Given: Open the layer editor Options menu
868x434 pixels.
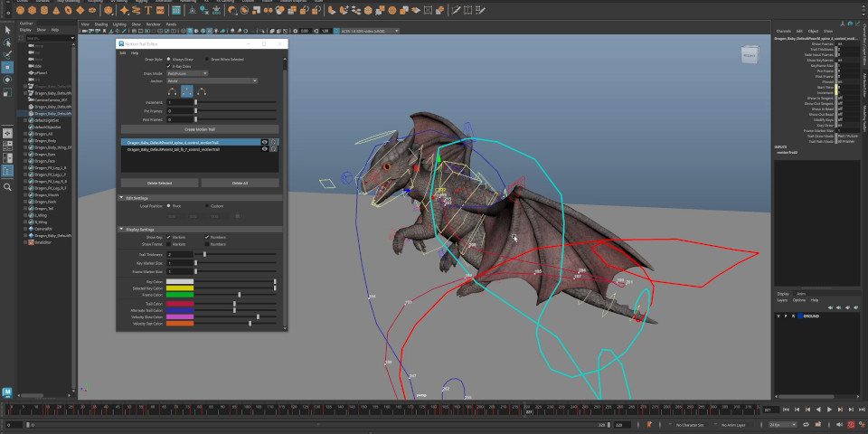Looking at the screenshot, I should point(798,300).
